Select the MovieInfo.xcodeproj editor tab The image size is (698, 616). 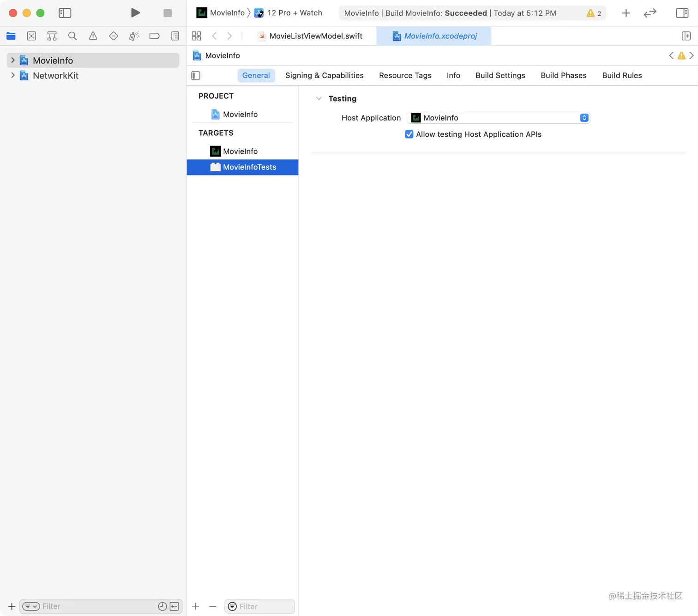click(434, 36)
